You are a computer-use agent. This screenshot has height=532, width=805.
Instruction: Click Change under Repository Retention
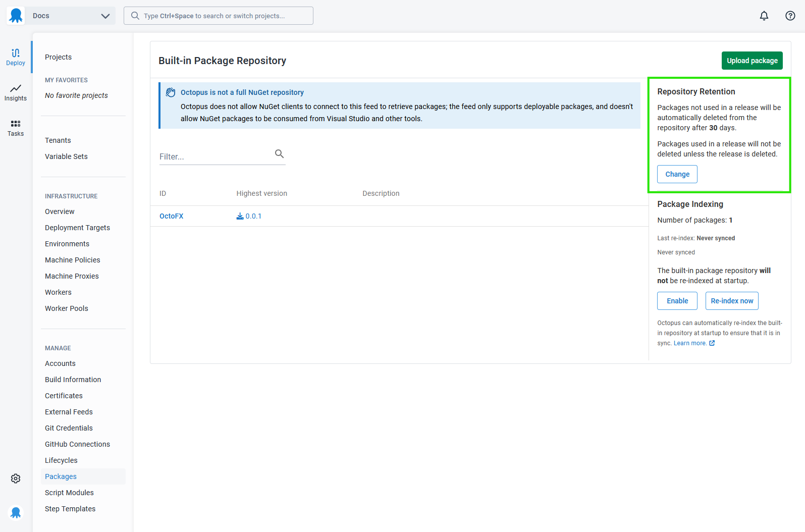coord(677,174)
